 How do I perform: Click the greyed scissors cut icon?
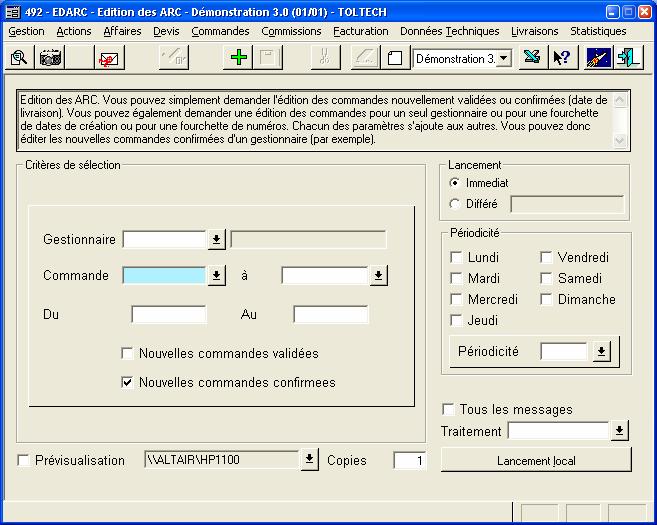[325, 57]
